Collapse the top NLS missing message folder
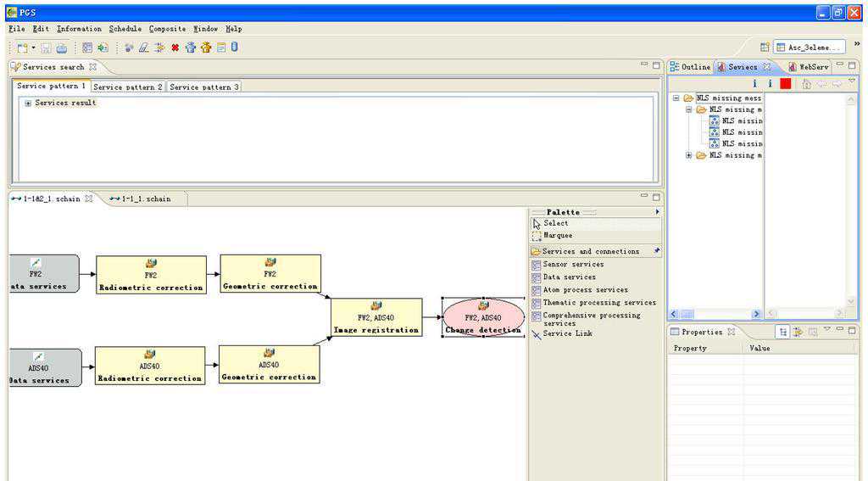 pyautogui.click(x=676, y=98)
